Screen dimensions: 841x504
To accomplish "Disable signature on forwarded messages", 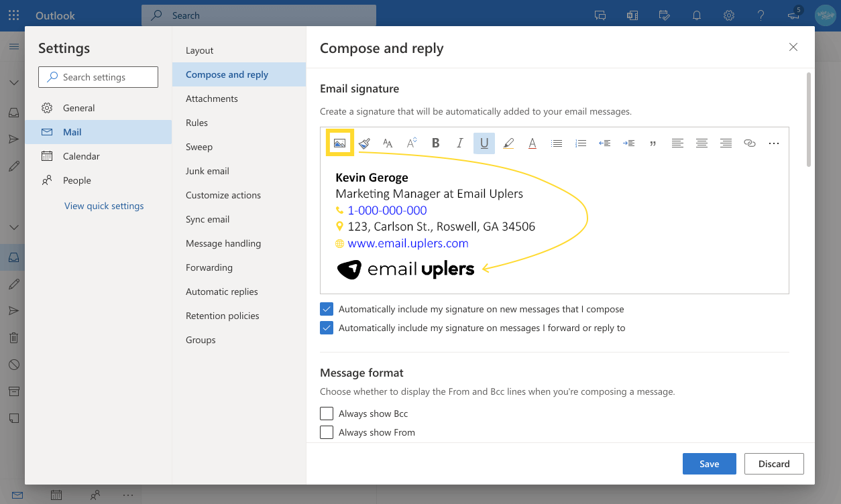I will pyautogui.click(x=327, y=328).
